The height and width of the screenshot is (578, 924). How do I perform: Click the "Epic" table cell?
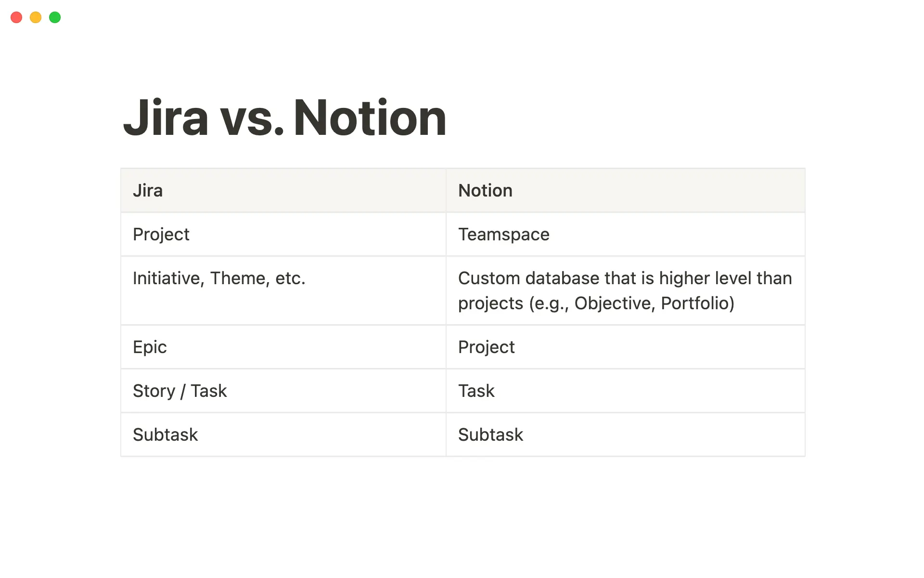pos(283,347)
